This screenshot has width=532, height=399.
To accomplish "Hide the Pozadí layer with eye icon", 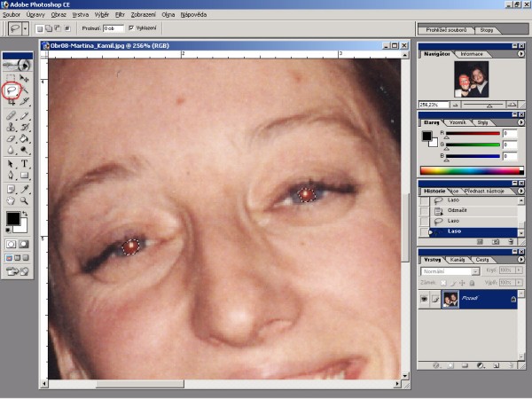I will (425, 301).
